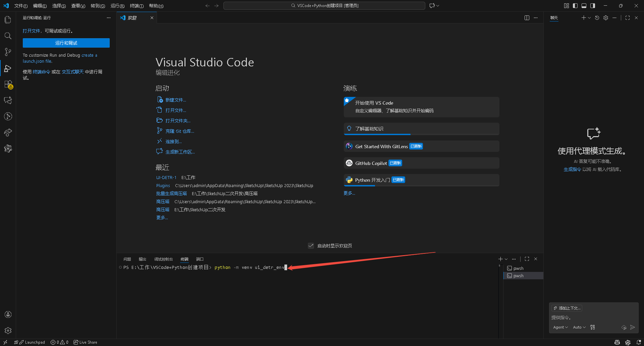Open the Copilot title bar dropdown
This screenshot has height=346, width=644.
point(438,6)
